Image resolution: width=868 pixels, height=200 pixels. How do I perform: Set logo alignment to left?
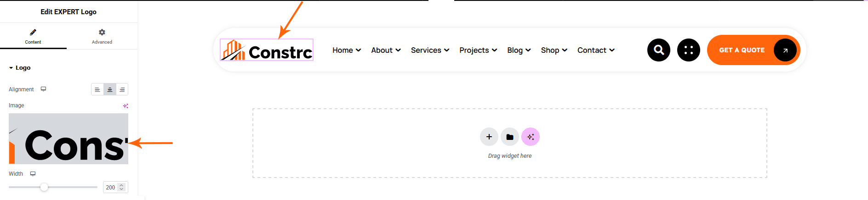click(97, 89)
